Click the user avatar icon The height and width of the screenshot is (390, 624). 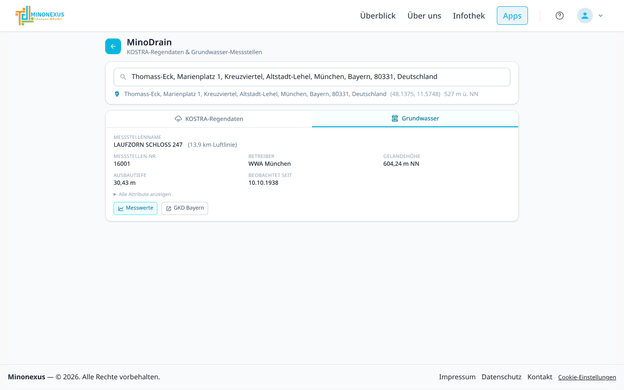click(x=585, y=16)
